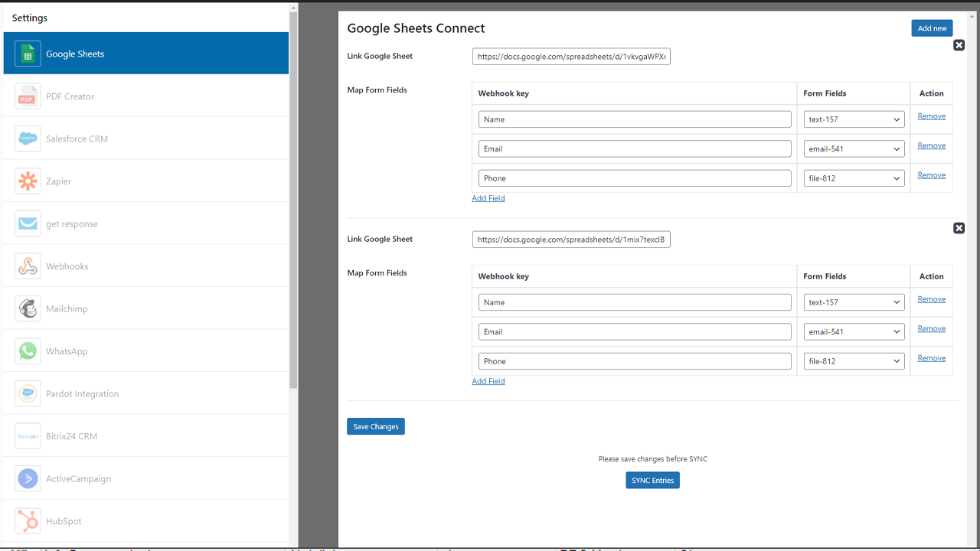Close the first Google Sheet block
Viewport: 980px width, 551px height.
(959, 45)
